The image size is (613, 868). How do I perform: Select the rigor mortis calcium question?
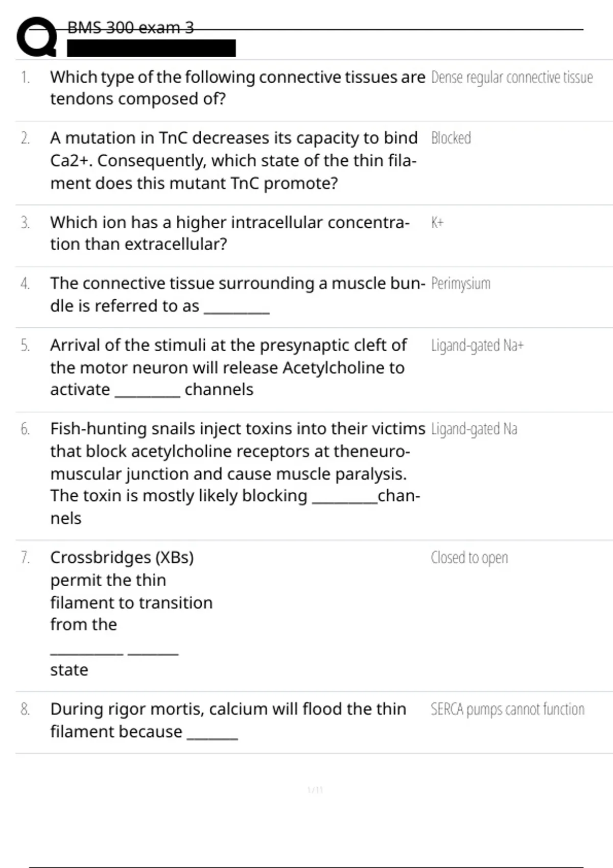pyautogui.click(x=228, y=720)
